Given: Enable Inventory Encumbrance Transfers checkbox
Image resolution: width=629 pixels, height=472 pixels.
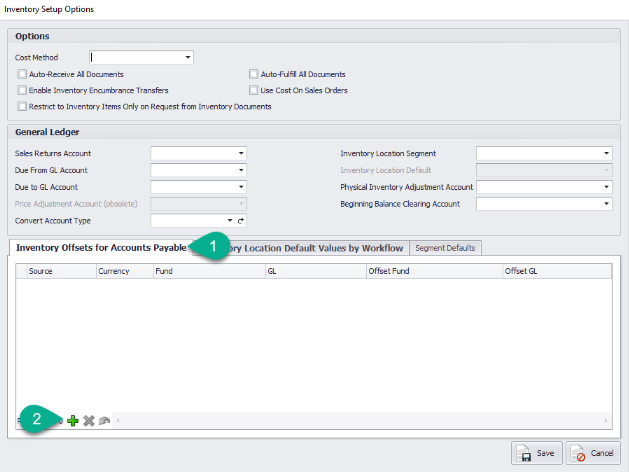Looking at the screenshot, I should click(23, 90).
